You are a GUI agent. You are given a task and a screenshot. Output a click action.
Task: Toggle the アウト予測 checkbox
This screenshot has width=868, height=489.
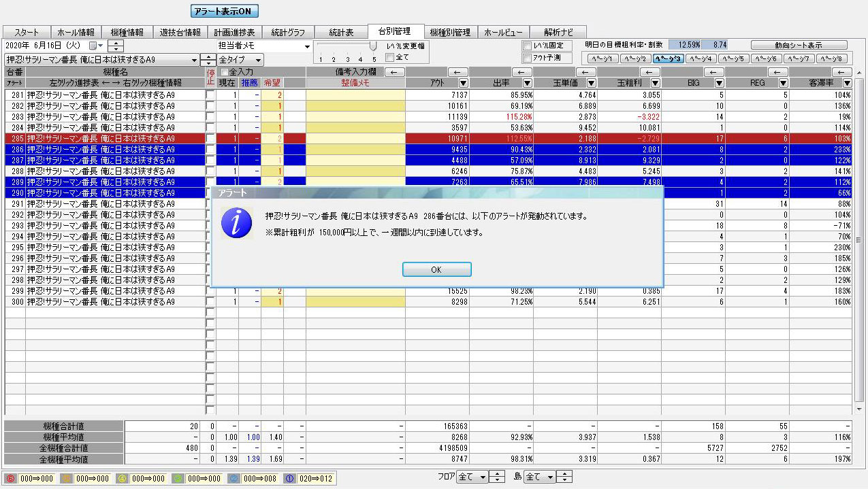pyautogui.click(x=527, y=58)
